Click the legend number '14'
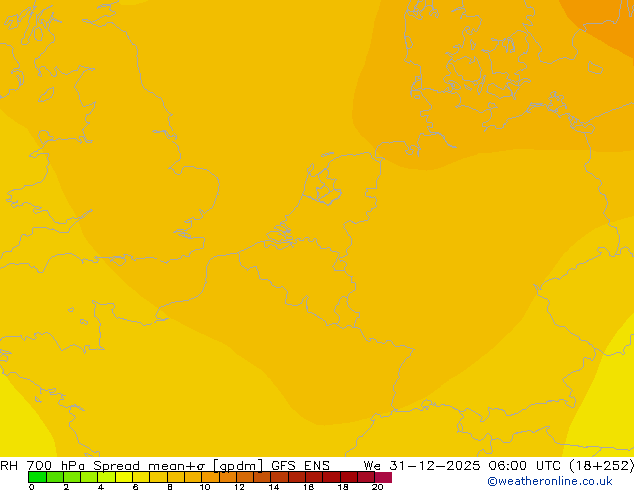634x490 pixels. 274,487
